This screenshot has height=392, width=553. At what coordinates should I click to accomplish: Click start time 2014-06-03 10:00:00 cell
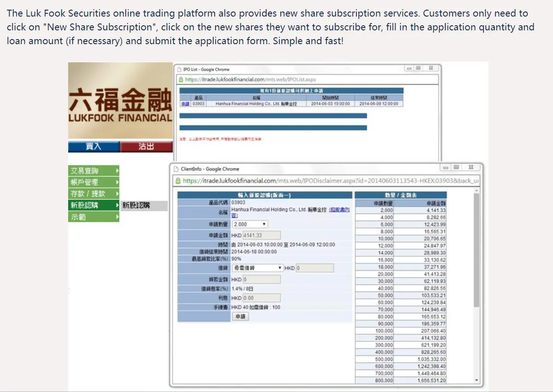(330, 104)
